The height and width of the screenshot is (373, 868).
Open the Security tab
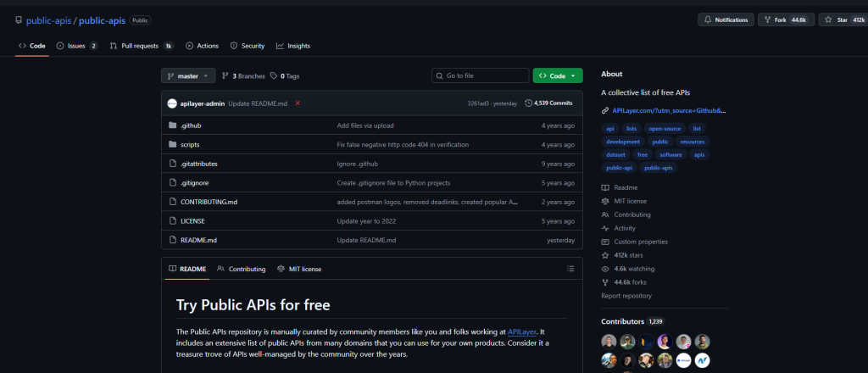tap(248, 46)
